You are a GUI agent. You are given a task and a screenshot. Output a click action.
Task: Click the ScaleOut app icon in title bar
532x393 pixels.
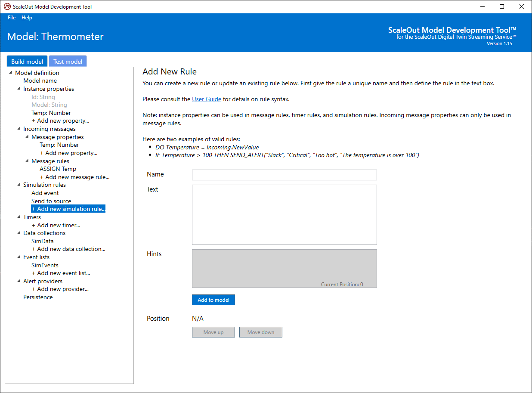(x=7, y=6)
